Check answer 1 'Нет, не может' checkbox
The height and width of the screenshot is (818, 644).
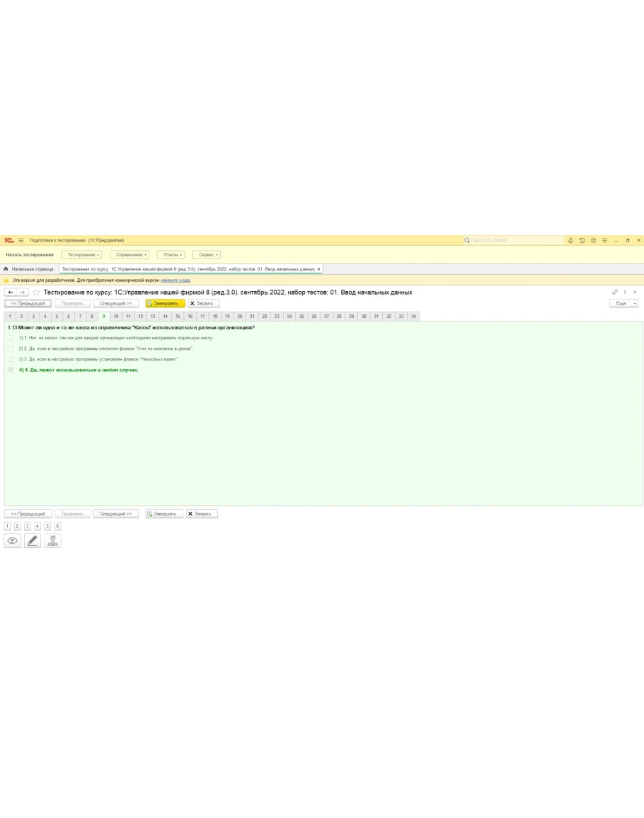[x=10, y=338]
